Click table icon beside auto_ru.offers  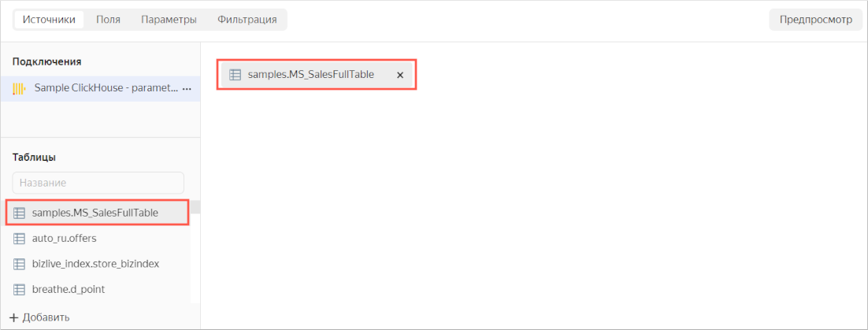click(x=20, y=238)
